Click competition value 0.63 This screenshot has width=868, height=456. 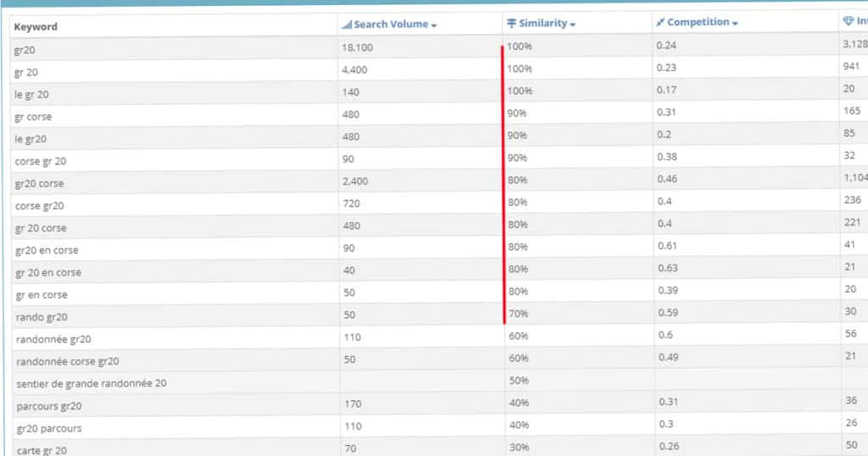point(668,268)
